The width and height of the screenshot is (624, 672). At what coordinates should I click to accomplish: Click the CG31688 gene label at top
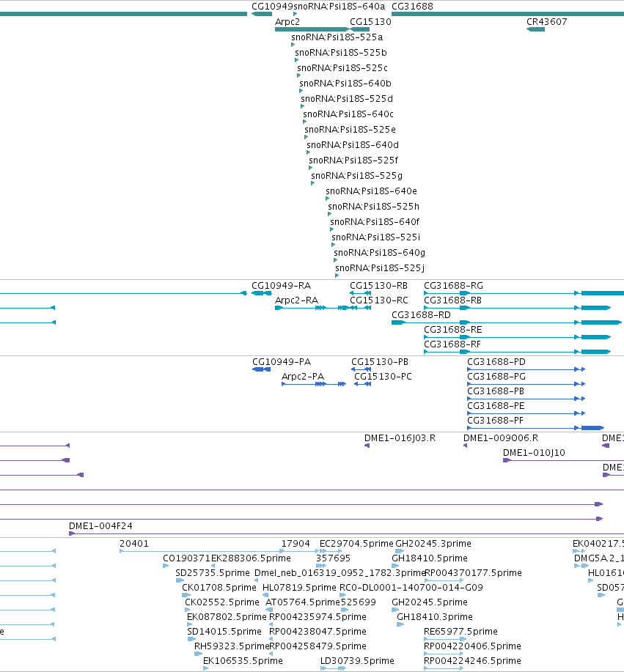point(412,7)
